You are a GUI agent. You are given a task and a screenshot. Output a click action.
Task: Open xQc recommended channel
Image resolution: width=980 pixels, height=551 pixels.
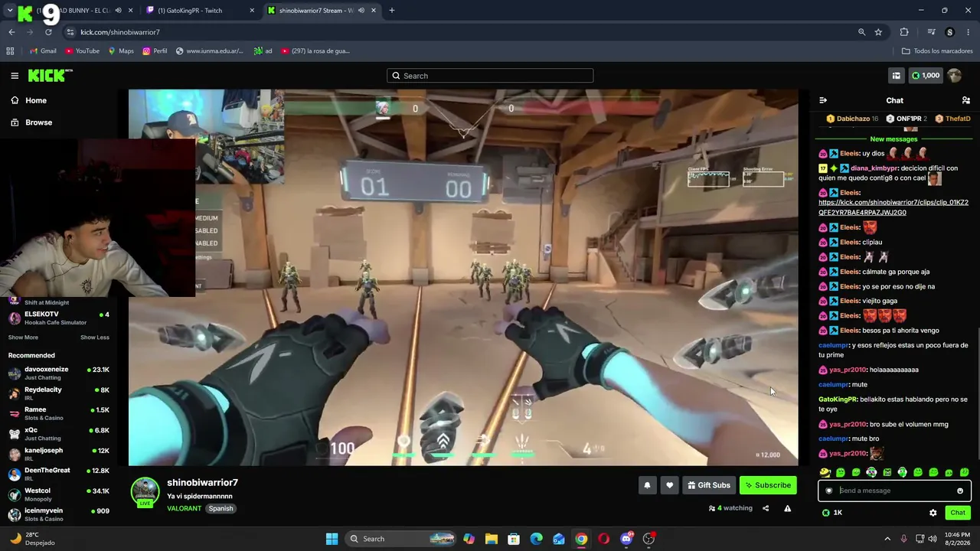[x=58, y=434]
